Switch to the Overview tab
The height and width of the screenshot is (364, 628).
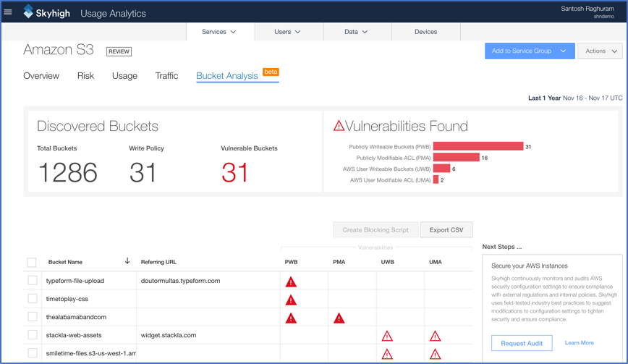(x=41, y=76)
